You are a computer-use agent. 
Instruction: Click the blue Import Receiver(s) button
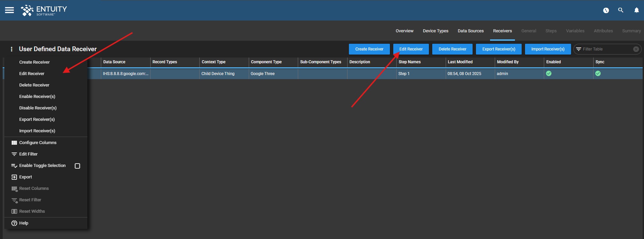548,49
